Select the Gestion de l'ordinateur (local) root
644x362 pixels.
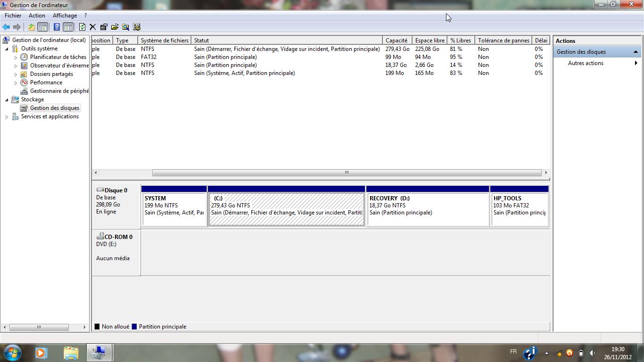click(49, 40)
